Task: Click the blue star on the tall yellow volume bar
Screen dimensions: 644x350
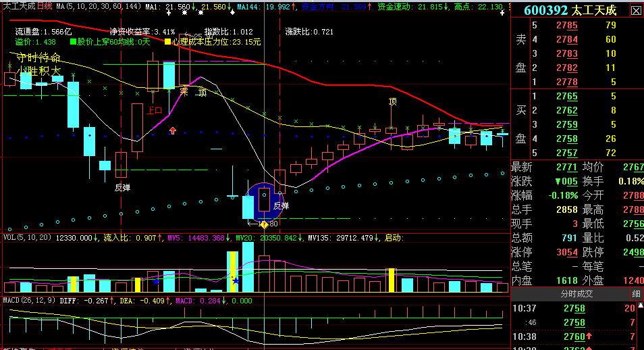Action: pyautogui.click(x=236, y=281)
